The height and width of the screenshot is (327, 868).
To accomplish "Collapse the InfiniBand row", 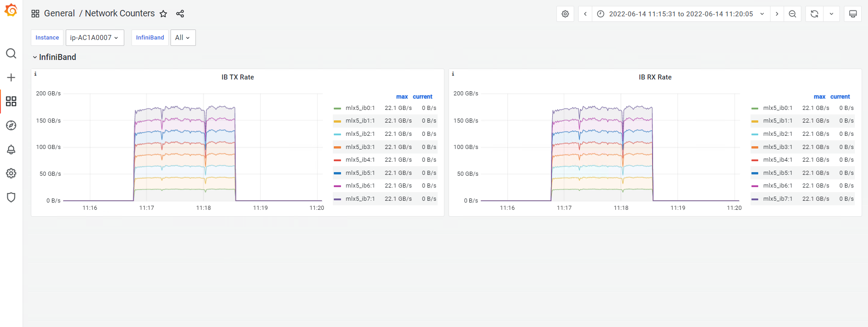I will pyautogui.click(x=54, y=57).
